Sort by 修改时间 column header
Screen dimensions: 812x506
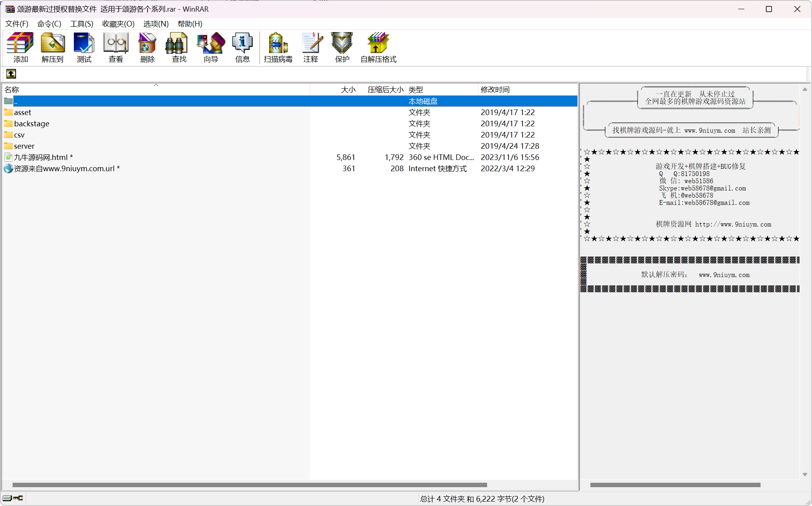pos(528,89)
